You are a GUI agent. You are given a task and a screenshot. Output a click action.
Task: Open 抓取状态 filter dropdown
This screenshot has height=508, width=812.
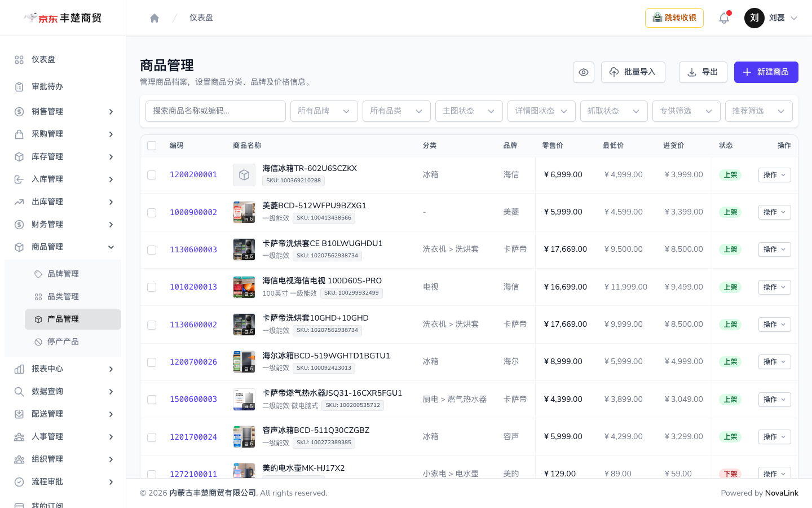coord(614,111)
